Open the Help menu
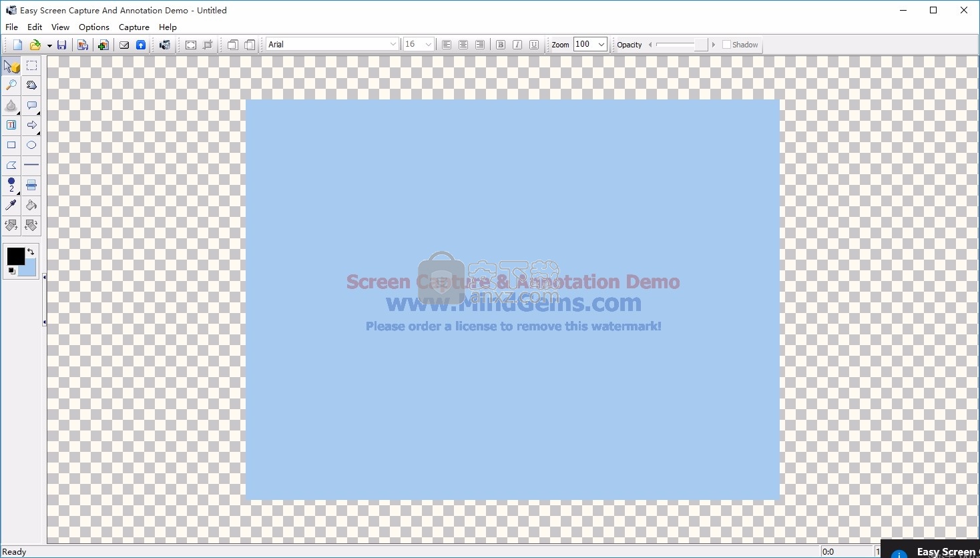Screen dimensions: 980x558 [168, 27]
